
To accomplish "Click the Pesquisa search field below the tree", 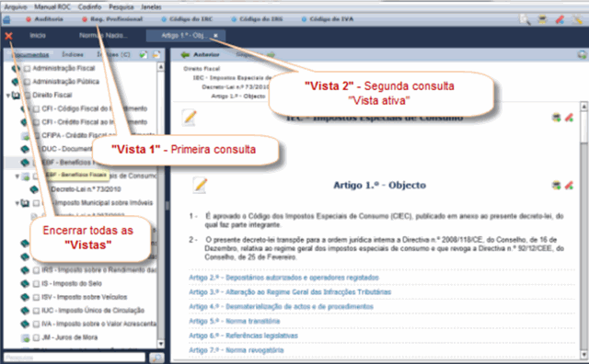I will pyautogui.click(x=75, y=358).
